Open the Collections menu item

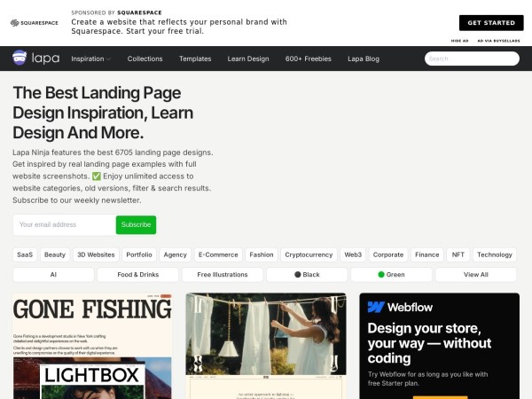145,59
